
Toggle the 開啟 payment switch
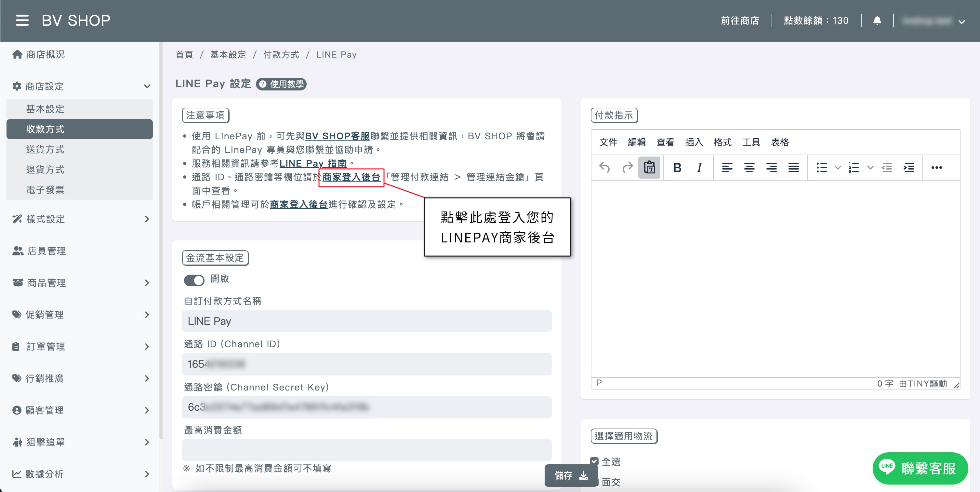[x=194, y=280]
